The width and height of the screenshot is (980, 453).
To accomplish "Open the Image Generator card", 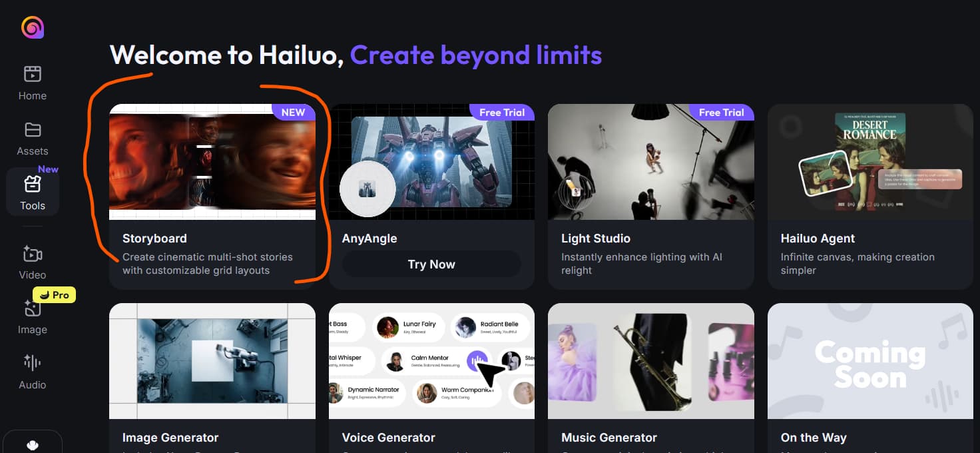I will click(212, 362).
